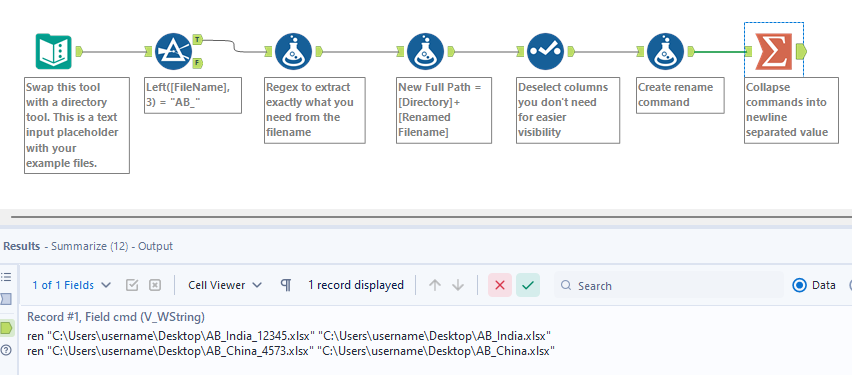Click the Regex Formula tool's output anchor
Screen dimensions: 852x375
319,52
